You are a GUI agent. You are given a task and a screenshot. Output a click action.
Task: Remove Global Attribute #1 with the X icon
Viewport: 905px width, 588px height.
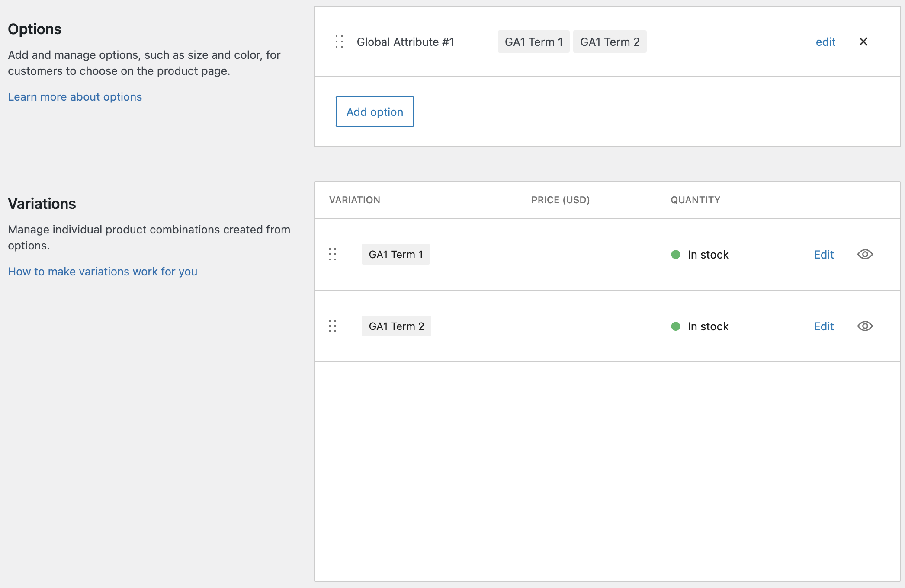pyautogui.click(x=863, y=42)
